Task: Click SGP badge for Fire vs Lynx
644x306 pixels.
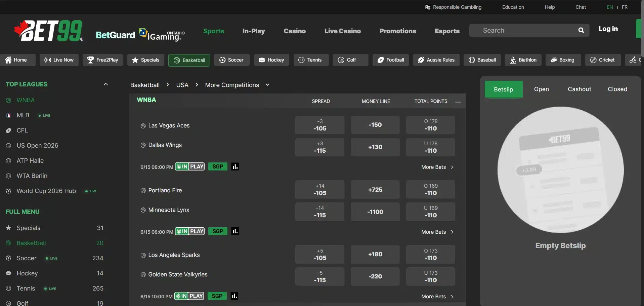Action: click(218, 231)
